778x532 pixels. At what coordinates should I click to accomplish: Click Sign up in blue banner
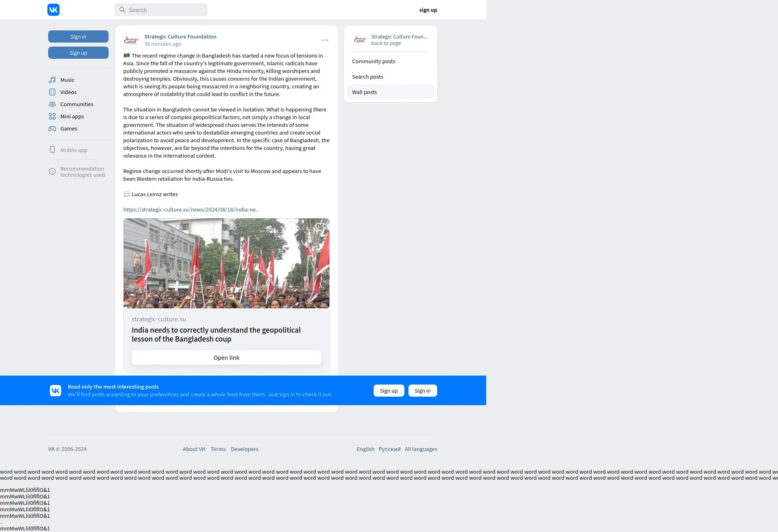coord(389,391)
